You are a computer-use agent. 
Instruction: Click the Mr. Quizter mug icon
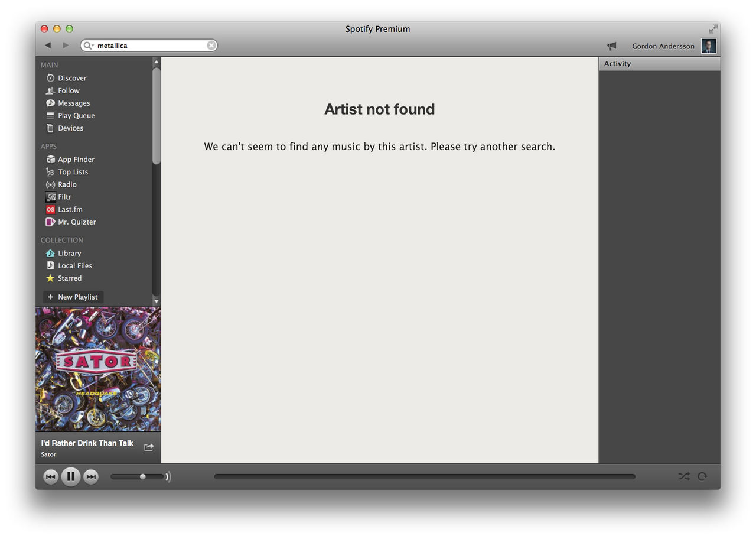coord(50,222)
